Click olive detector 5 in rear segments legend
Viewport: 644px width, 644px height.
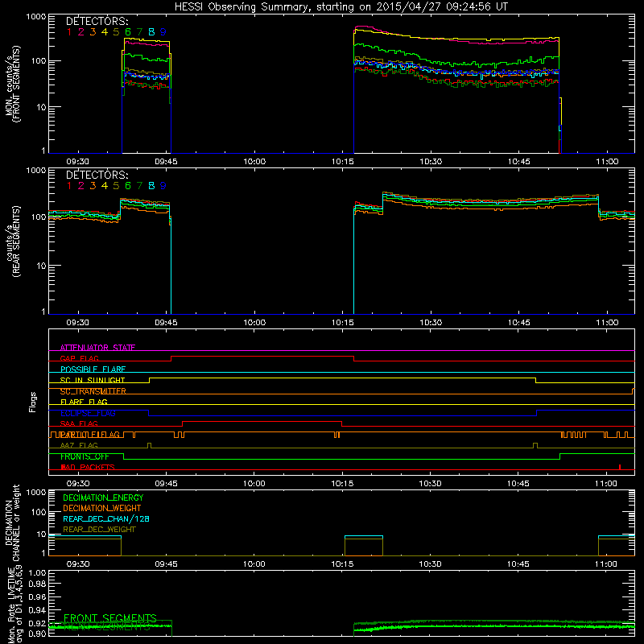[x=116, y=186]
